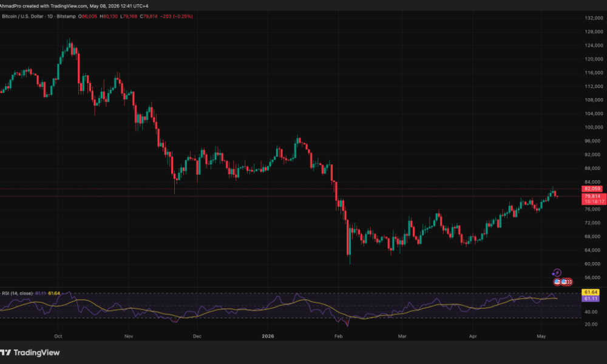This screenshot has width=607, height=364.
Task: Click the 68,000 price scale label
Action: click(594, 237)
